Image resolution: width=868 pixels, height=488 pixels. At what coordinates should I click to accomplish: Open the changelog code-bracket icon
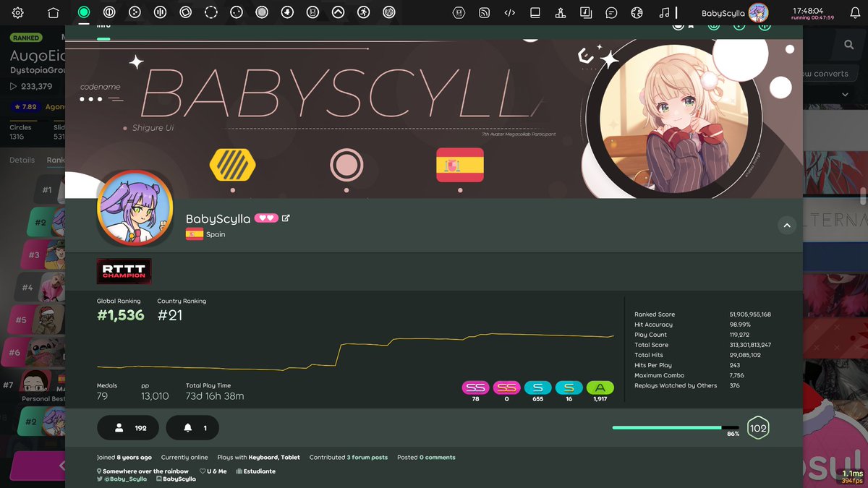pyautogui.click(x=510, y=12)
